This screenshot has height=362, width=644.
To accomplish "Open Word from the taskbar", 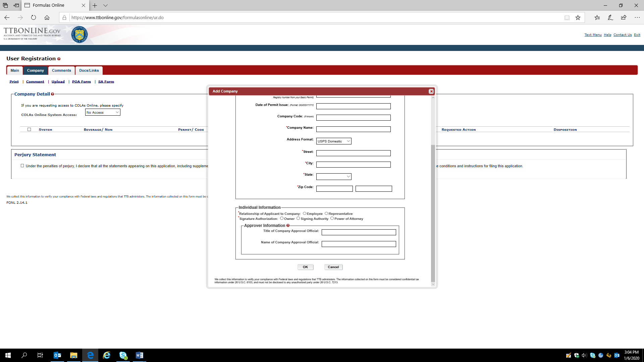I will point(139,355).
